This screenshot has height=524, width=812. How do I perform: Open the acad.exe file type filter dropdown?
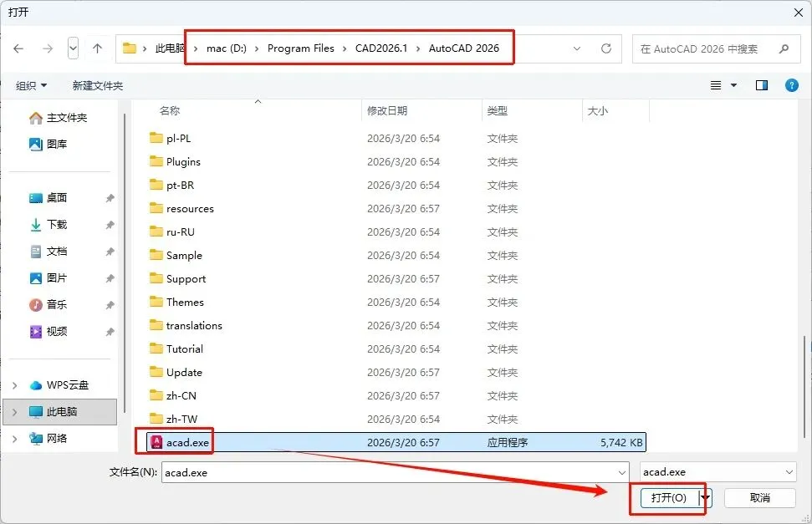coord(718,472)
